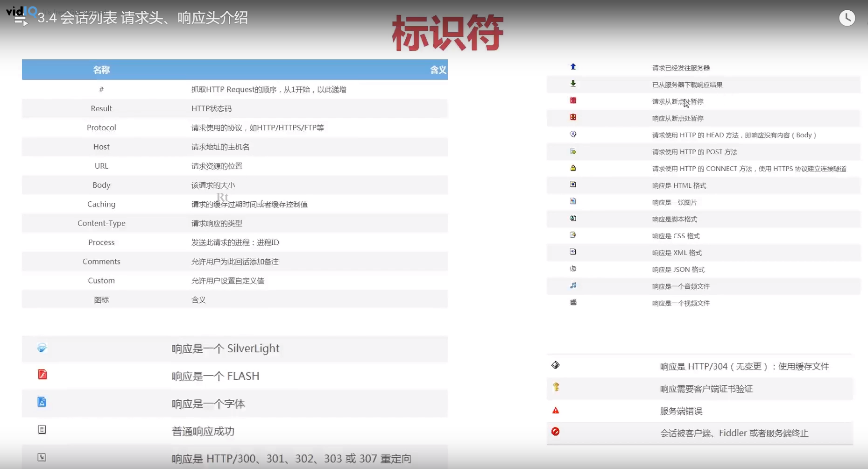Image resolution: width=868 pixels, height=469 pixels.
Task: Click the text 响应需要客户端证书验证
Action: [x=706, y=389]
